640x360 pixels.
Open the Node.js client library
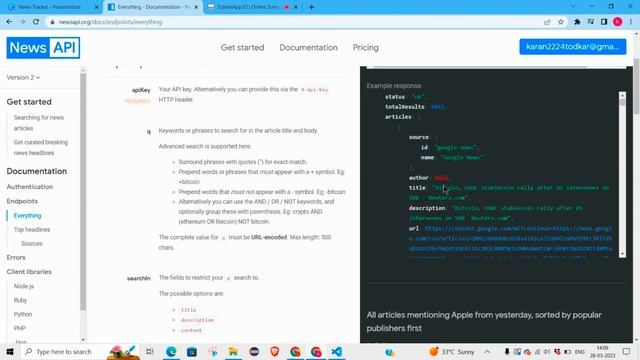click(x=24, y=286)
